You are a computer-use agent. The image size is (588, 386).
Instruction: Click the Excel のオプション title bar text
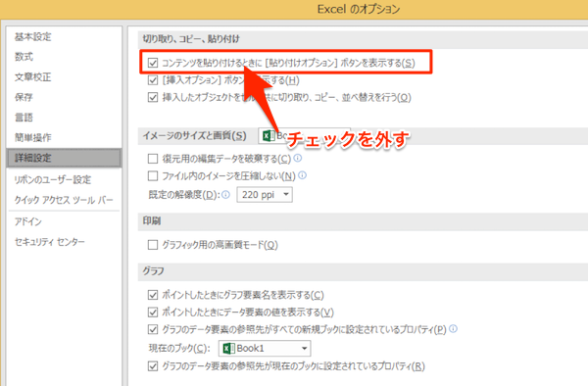coord(359,10)
